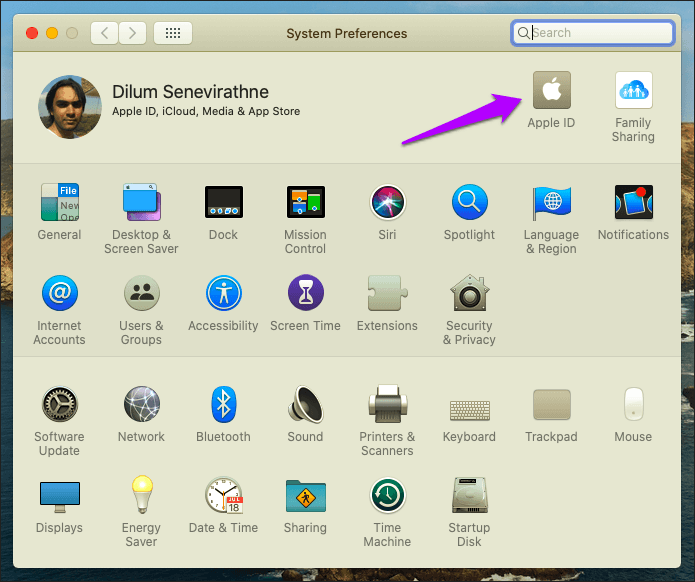This screenshot has width=695, height=582.
Task: Click the name Dilum Senevirathne
Action: pos(190,92)
